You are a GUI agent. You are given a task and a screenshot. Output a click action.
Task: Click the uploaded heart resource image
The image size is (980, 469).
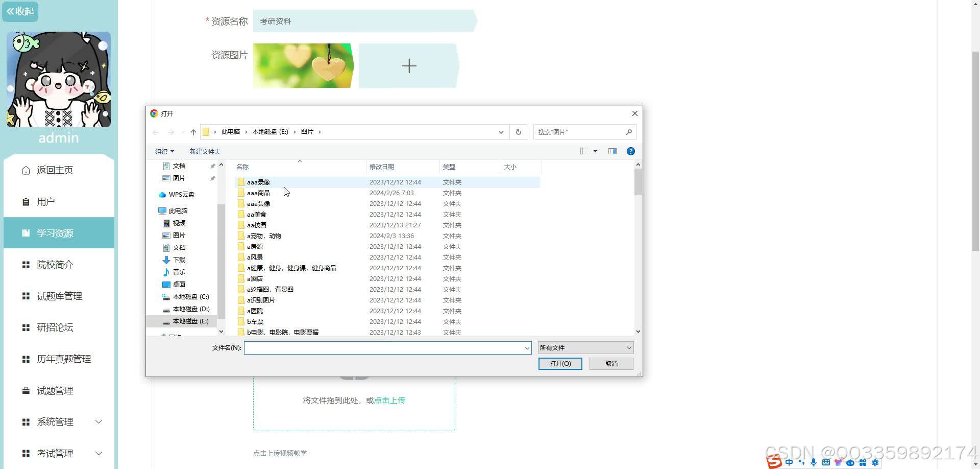[x=303, y=65]
